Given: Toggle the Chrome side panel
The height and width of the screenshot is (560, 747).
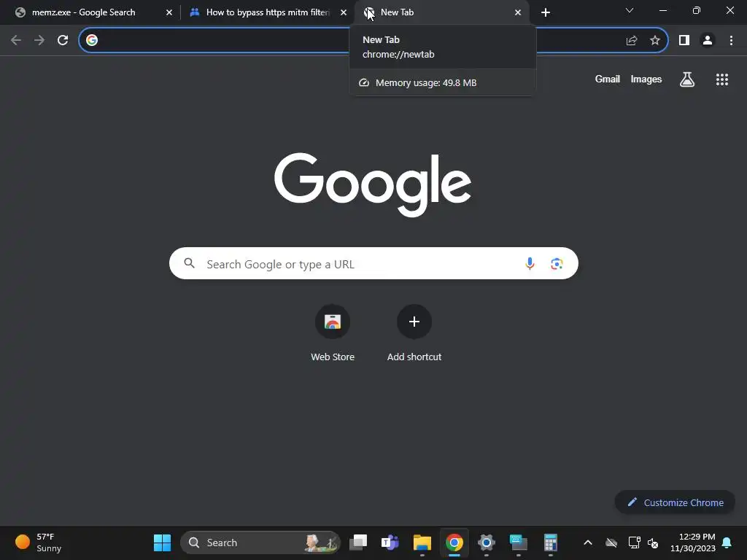Looking at the screenshot, I should pos(684,41).
